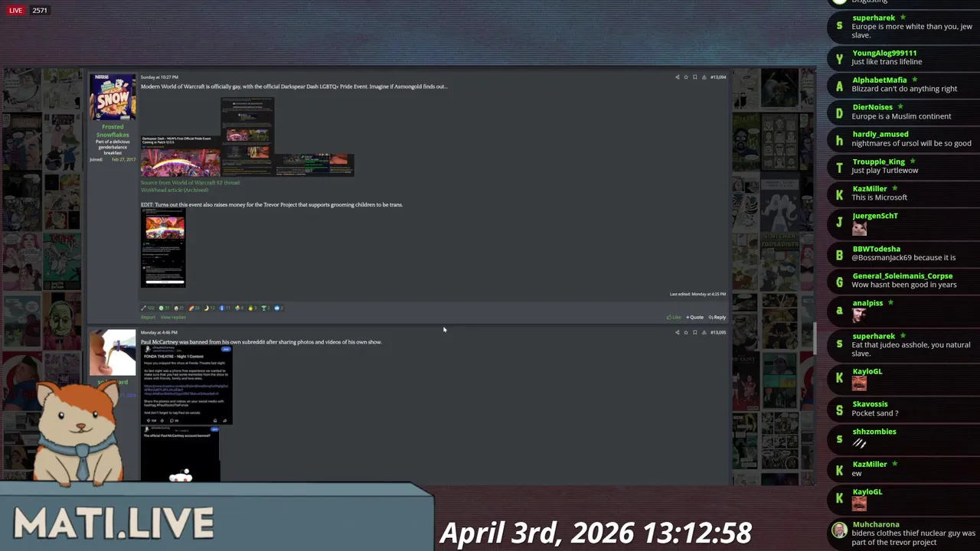Click the rainbow reaction icon with count 20

point(191,308)
